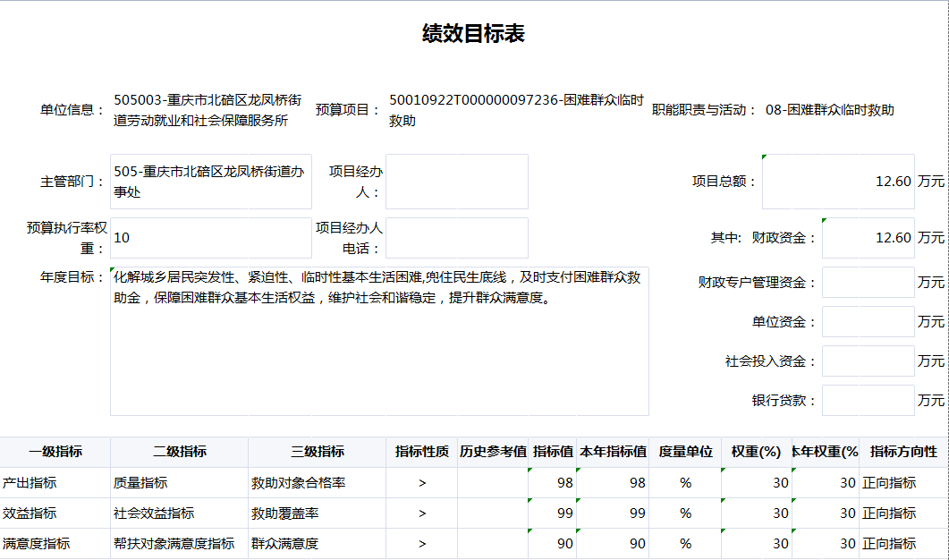Click the 银行贷款 input field
Viewport: 949px width, 560px height.
(x=868, y=401)
